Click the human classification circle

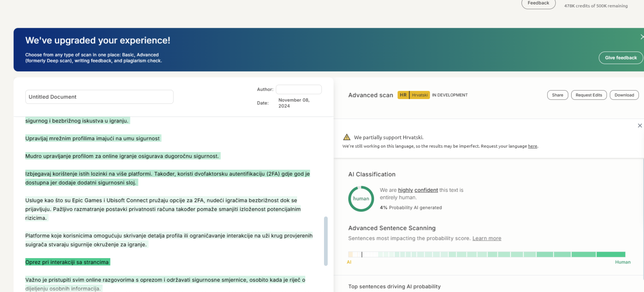361,199
